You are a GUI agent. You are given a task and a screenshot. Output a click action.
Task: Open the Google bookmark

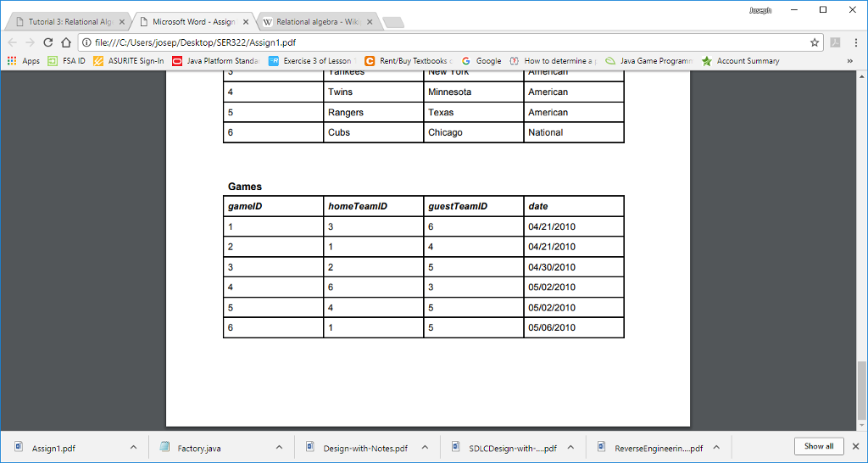[x=481, y=61]
